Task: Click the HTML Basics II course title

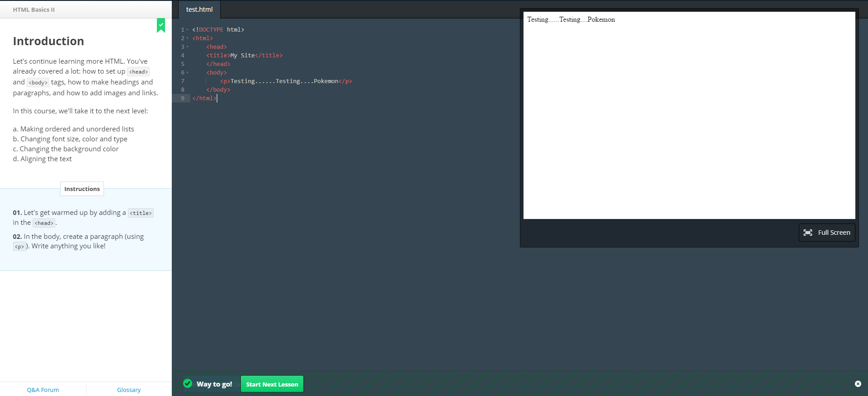Action: 34,9
